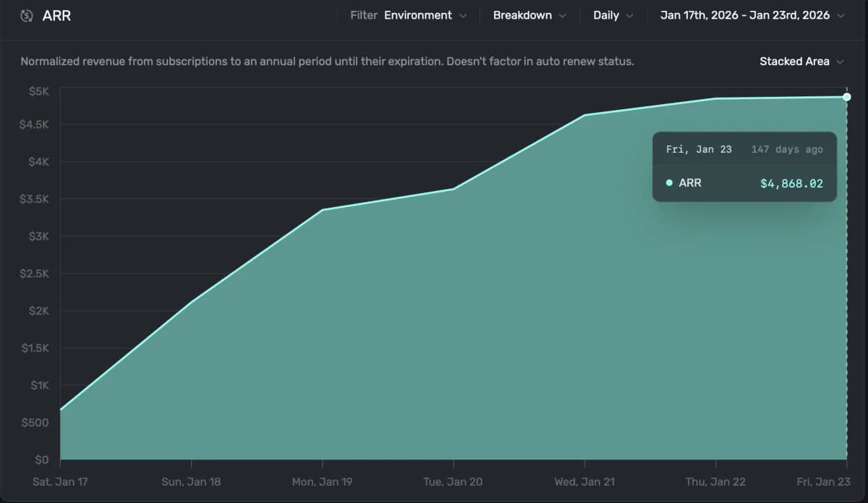The width and height of the screenshot is (868, 503).
Task: Click the 'Fri, Jan 23' x-axis label
Action: (822, 481)
